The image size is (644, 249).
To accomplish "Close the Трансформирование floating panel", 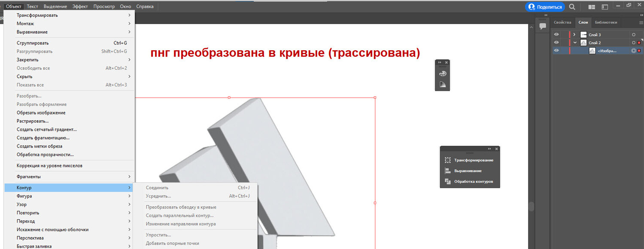I will coord(496,149).
